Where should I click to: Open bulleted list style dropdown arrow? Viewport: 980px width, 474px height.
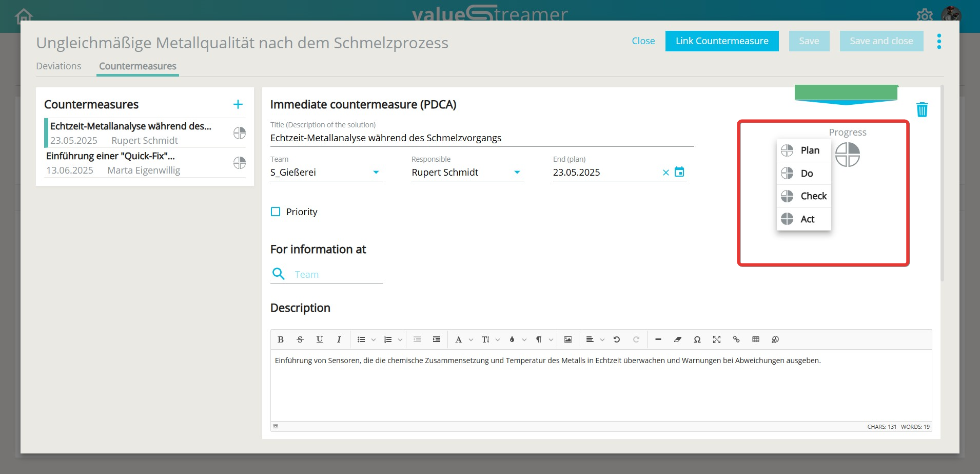(374, 339)
